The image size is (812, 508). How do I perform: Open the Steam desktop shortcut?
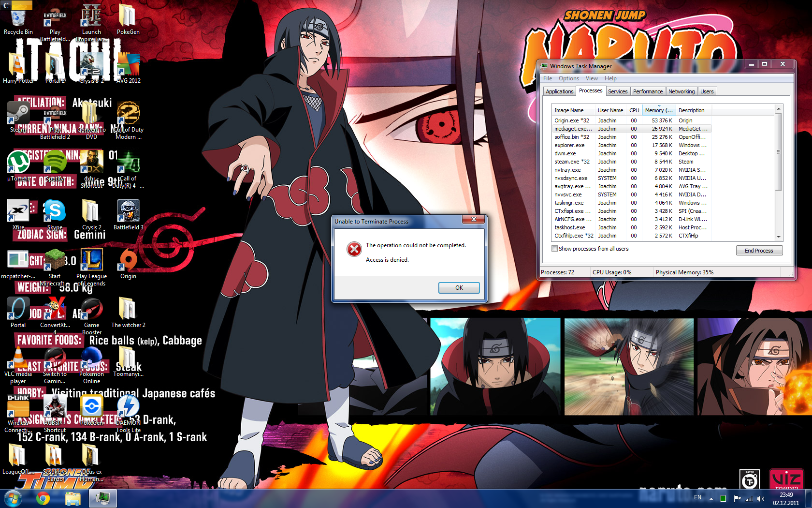18,116
